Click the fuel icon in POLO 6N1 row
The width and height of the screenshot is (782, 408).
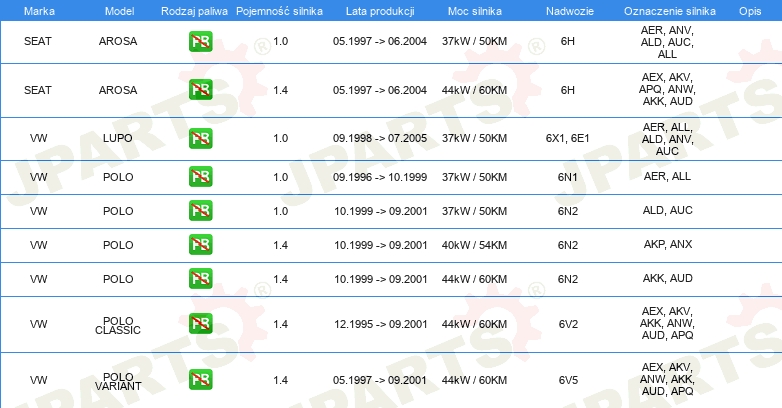click(x=200, y=177)
